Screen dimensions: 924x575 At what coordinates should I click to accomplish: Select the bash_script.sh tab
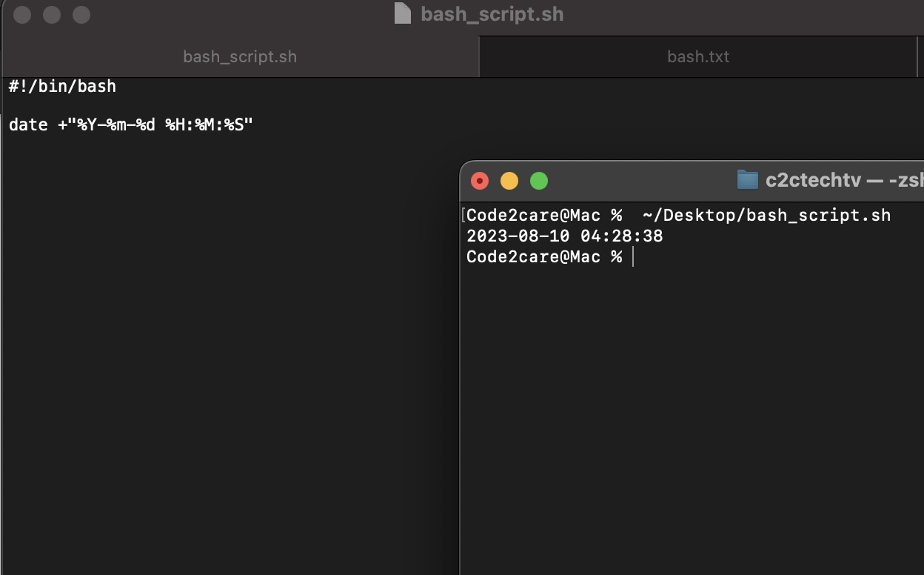[239, 56]
